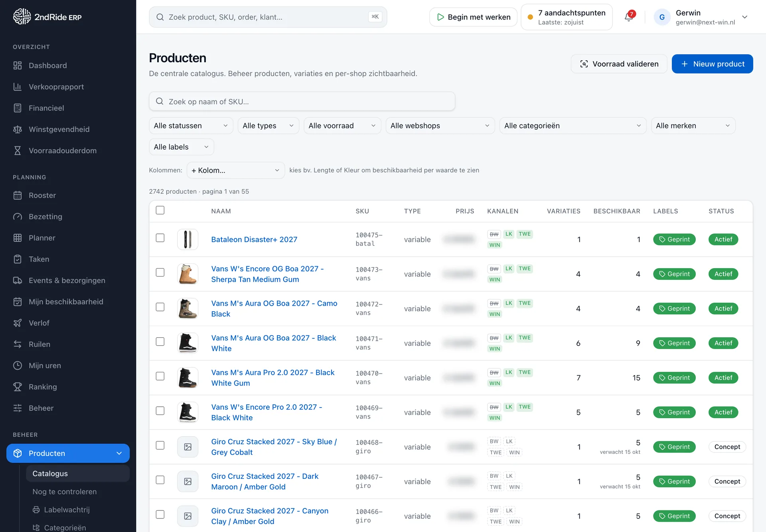Click the Verkooprapport bar chart icon
This screenshot has width=766, height=532.
coord(18,87)
